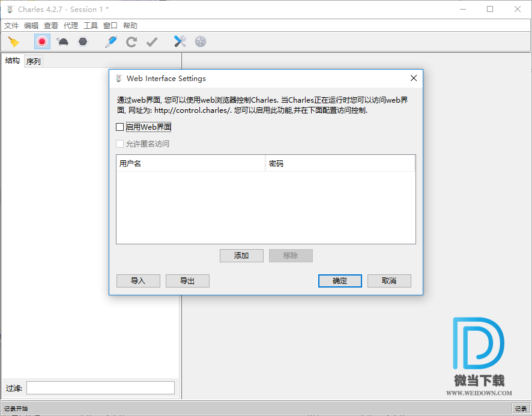This screenshot has height=416, width=532.
Task: Toggle breakpoints with the hexagon icon
Action: [83, 42]
